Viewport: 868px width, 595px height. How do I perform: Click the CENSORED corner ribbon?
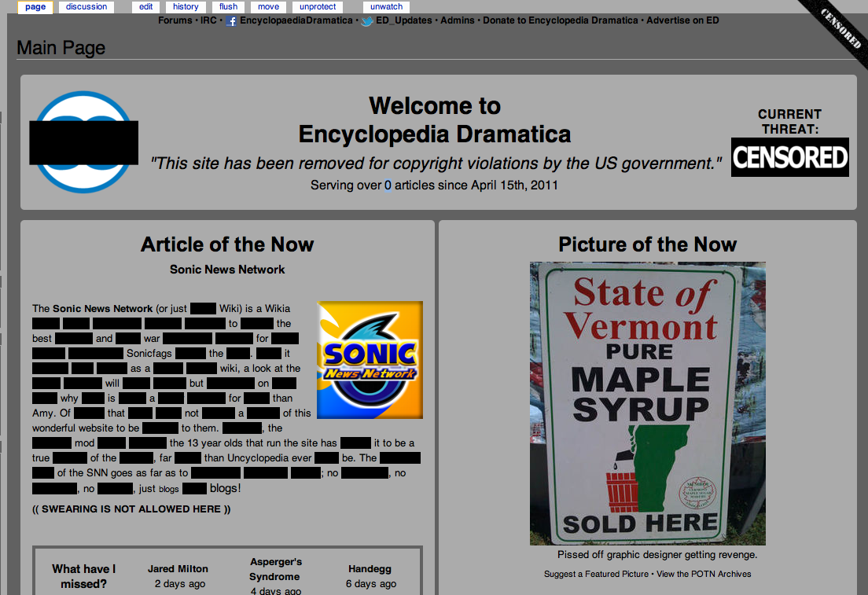pyautogui.click(x=840, y=25)
